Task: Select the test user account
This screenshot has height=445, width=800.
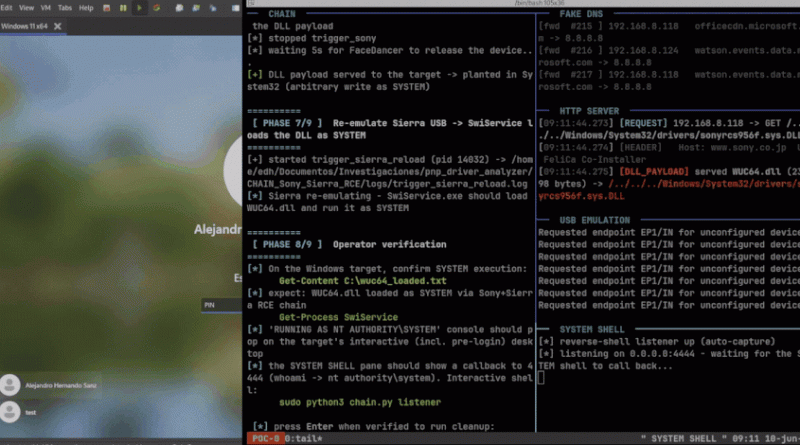Action: tap(31, 412)
